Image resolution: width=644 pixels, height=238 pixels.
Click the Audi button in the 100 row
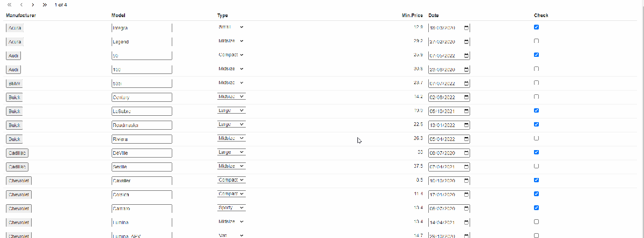click(13, 70)
